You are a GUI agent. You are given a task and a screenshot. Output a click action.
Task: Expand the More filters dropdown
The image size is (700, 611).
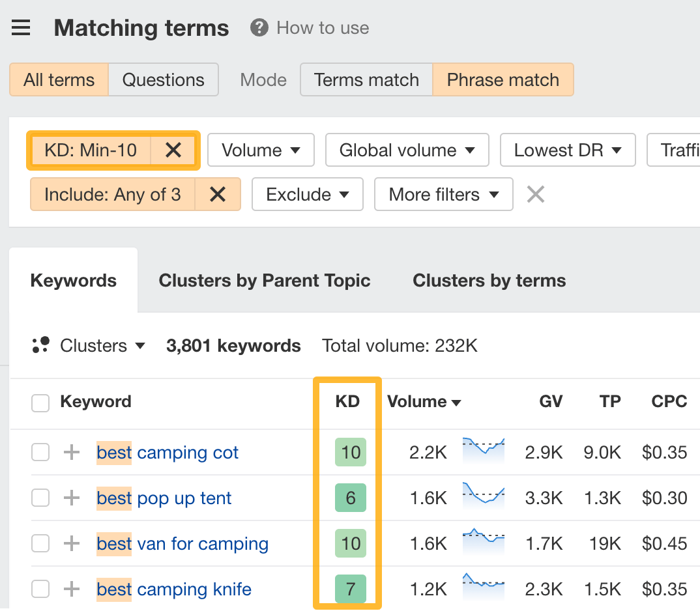tap(443, 194)
